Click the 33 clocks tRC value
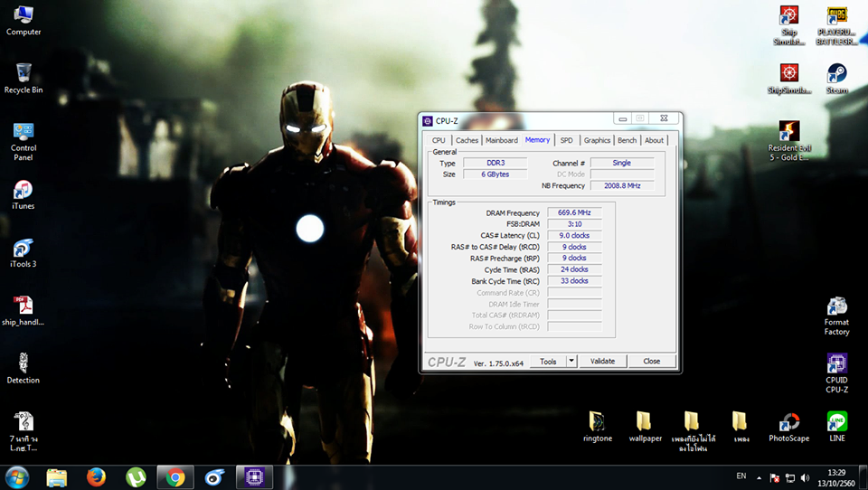 pos(574,281)
